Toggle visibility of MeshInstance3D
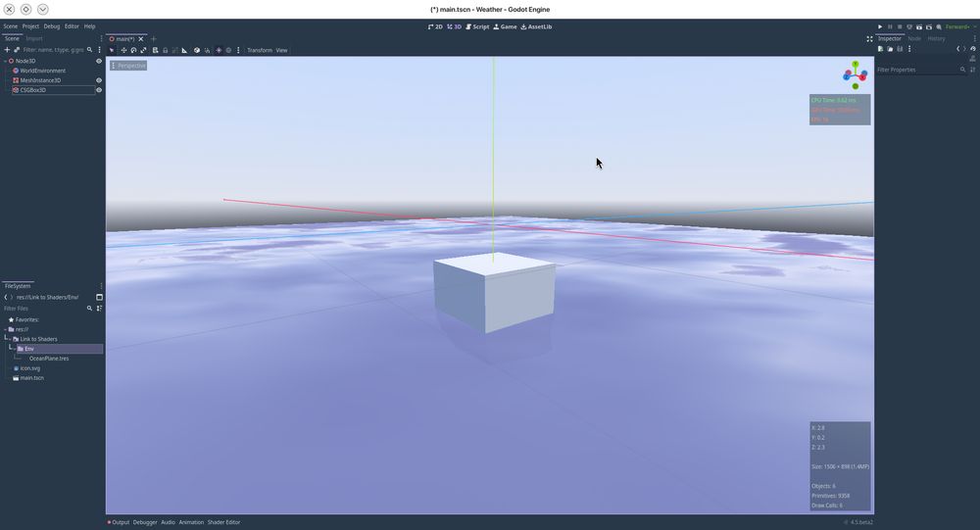The width and height of the screenshot is (980, 530). (x=99, y=80)
